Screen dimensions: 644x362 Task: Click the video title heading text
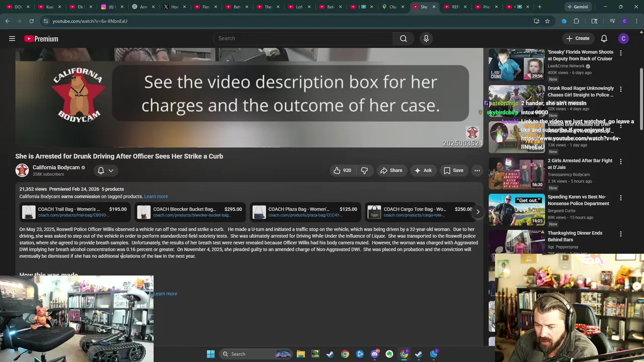coord(119,156)
